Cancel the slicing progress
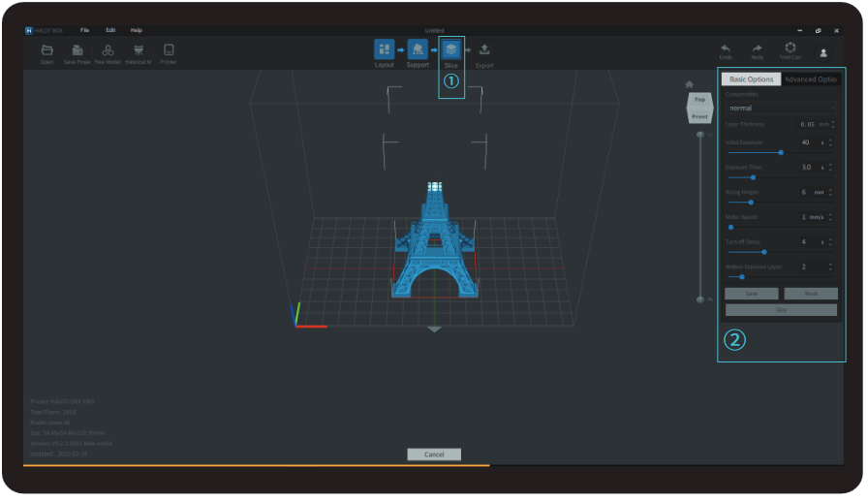This screenshot has width=868, height=502. 434,455
